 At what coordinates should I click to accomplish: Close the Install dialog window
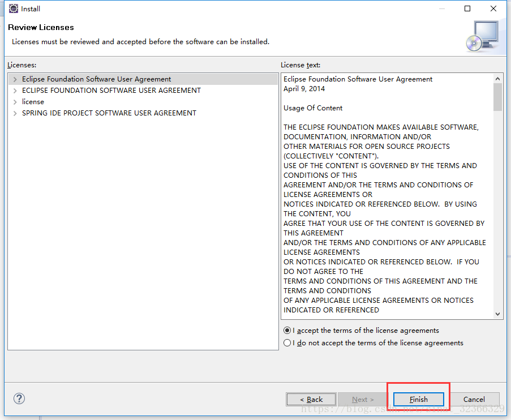coord(493,8)
